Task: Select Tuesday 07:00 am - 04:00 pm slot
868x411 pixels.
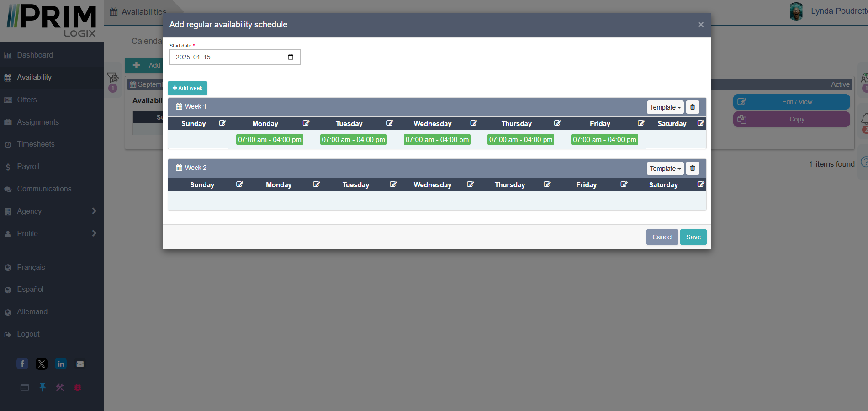Action: (353, 140)
